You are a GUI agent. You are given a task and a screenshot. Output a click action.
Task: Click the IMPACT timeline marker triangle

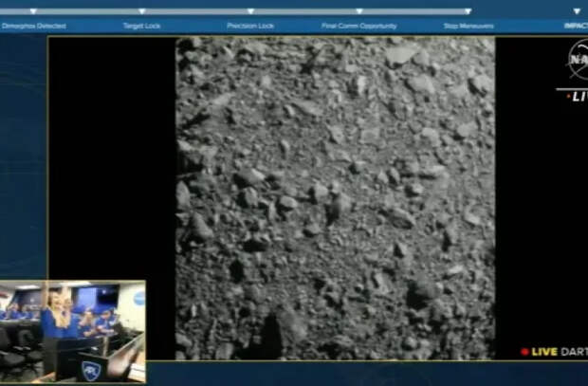click(x=577, y=11)
